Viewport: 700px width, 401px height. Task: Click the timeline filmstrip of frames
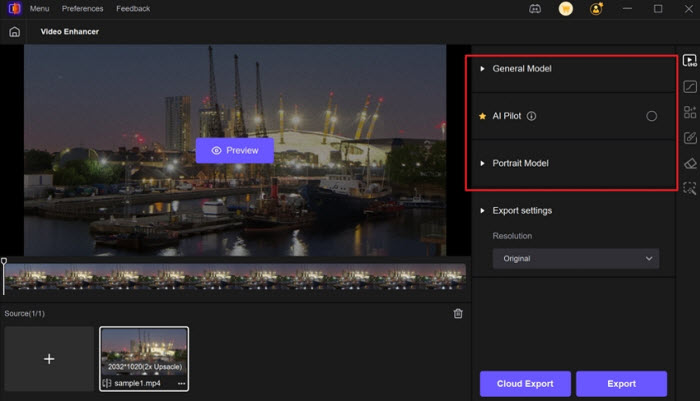click(x=235, y=276)
